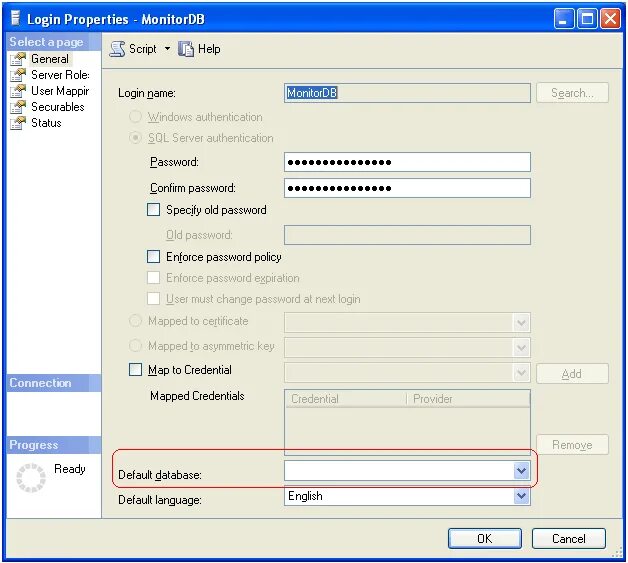Switch to the User Mapping page
The height and width of the screenshot is (563, 628).
(60, 91)
